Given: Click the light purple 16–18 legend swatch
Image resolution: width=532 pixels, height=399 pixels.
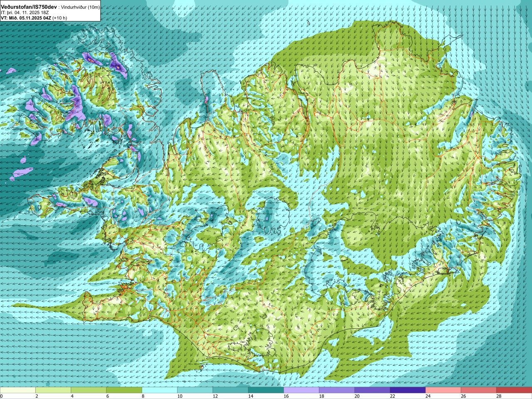Looking at the screenshot, I should pos(301,390).
